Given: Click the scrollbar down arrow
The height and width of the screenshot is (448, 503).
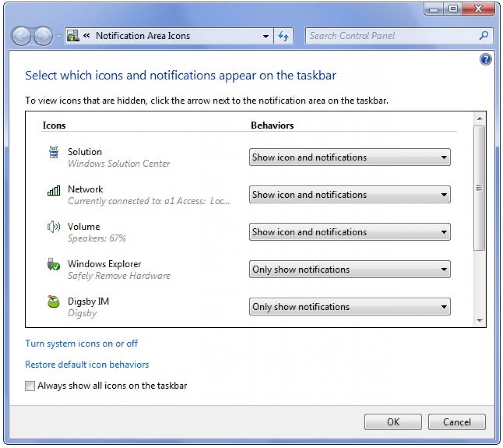Looking at the screenshot, I should 479,321.
